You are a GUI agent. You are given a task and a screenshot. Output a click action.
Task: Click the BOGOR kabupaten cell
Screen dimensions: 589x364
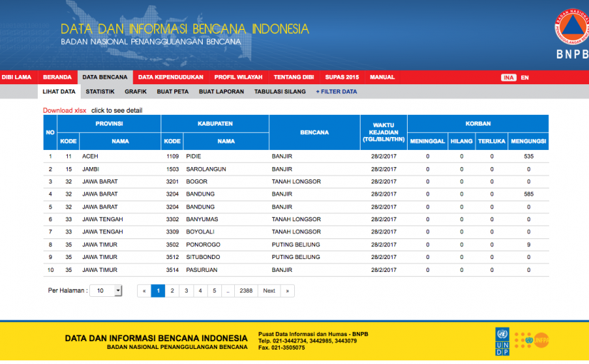[196, 181]
